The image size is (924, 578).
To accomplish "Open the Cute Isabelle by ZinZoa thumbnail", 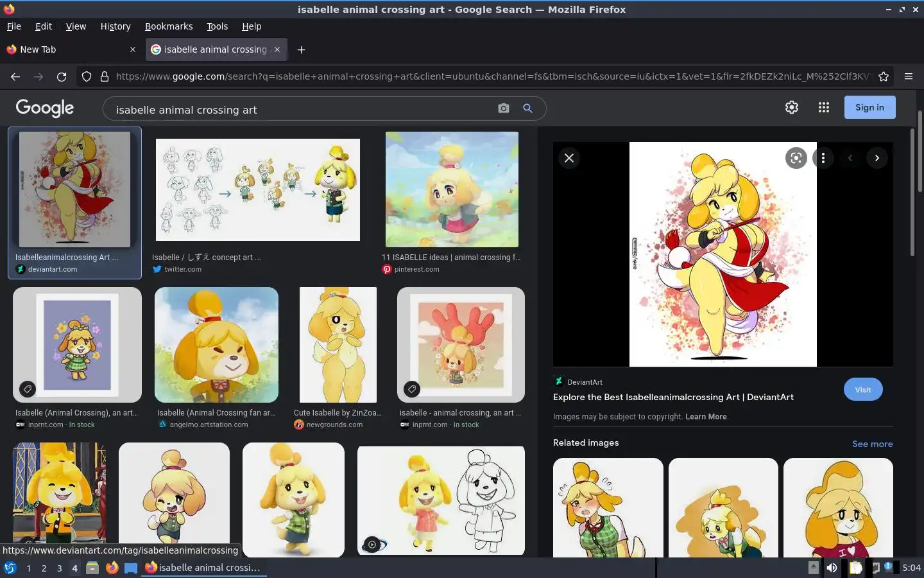I will coord(338,345).
